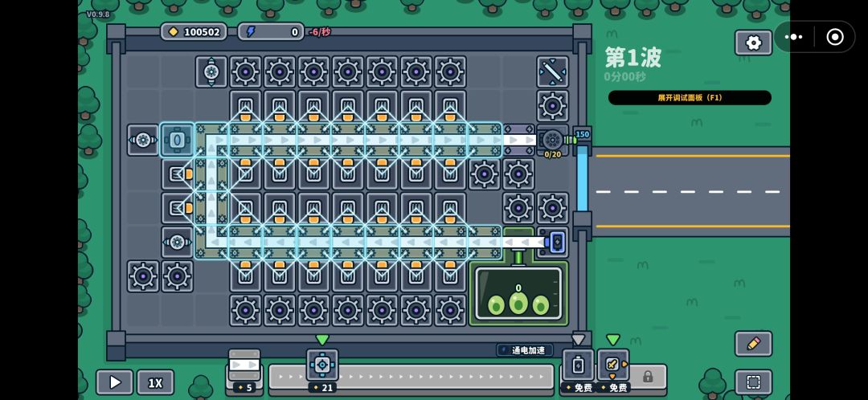Select the gear tile directly above the battery module

point(552,208)
